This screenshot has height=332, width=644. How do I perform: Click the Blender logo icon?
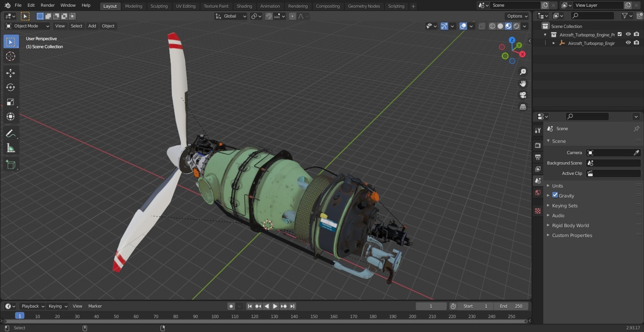coord(7,5)
